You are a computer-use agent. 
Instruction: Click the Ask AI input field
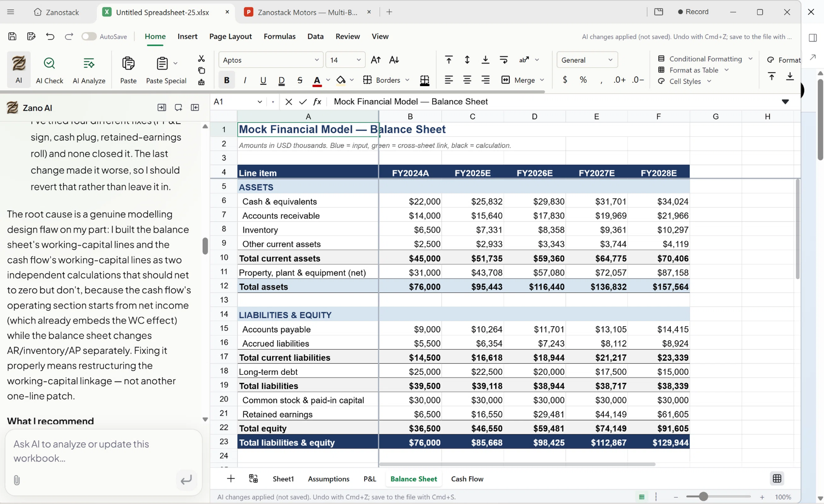[x=103, y=452]
